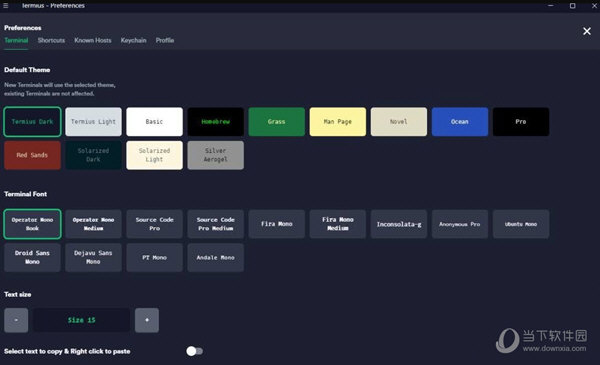Pick the Solarized Light theme
Screen dimensions: 600x365
[155, 155]
